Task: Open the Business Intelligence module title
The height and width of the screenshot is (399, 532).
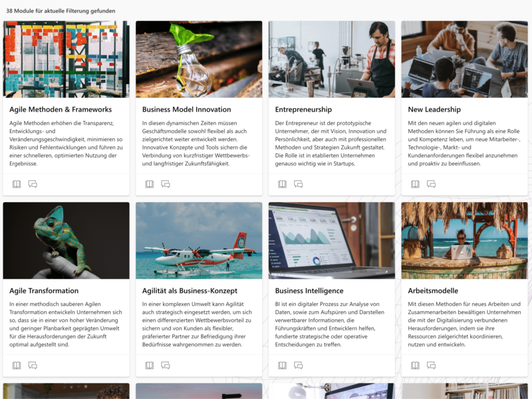Action: [x=309, y=291]
